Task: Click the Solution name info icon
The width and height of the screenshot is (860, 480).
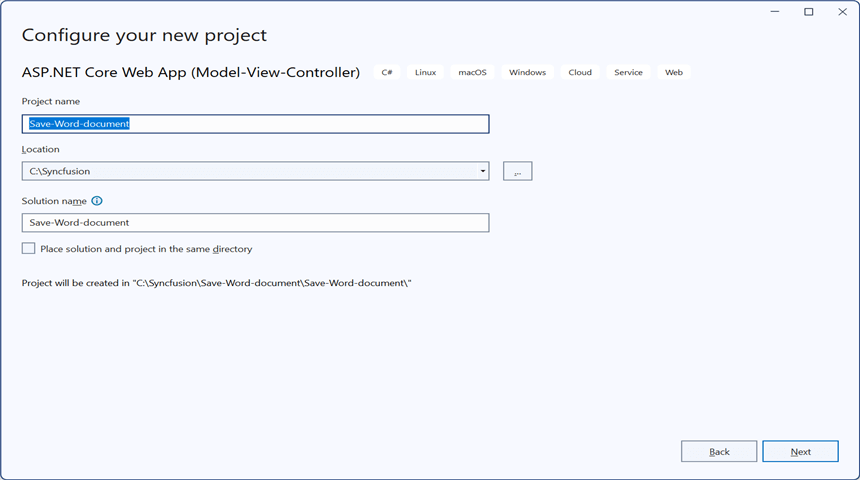Action: tap(97, 201)
